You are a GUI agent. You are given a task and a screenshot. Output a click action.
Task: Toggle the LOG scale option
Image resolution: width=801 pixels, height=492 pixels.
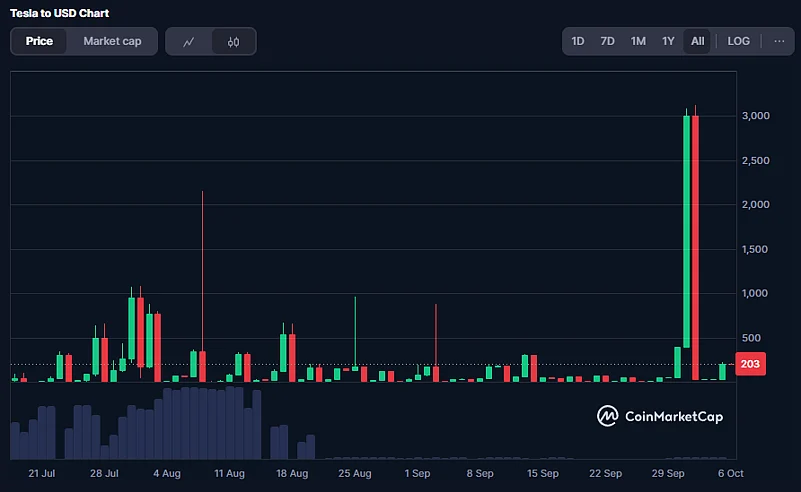click(739, 41)
